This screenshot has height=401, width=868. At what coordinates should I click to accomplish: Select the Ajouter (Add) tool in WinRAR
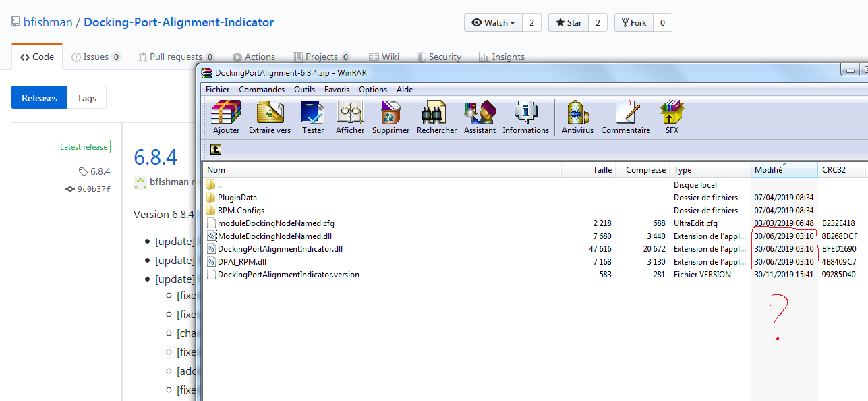pyautogui.click(x=226, y=116)
